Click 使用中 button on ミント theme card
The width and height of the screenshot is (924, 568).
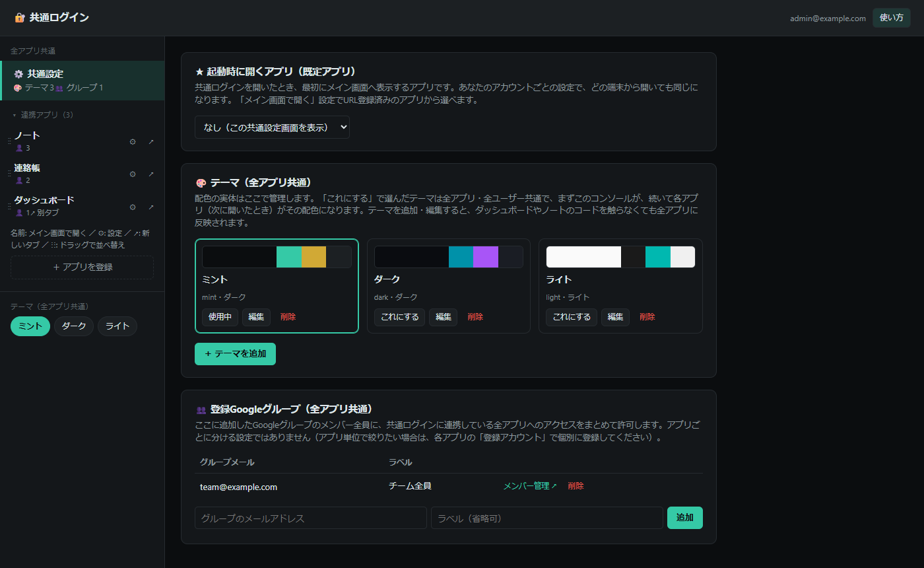[x=220, y=317]
